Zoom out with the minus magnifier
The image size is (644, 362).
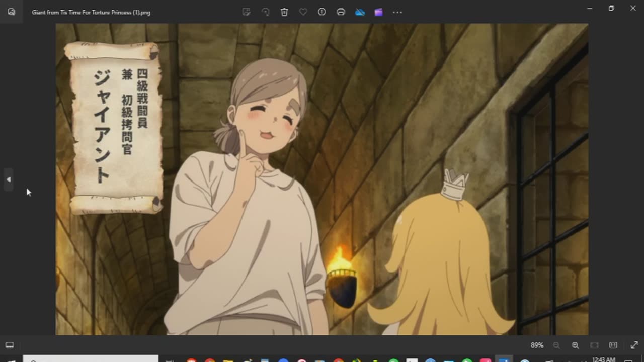pyautogui.click(x=556, y=345)
